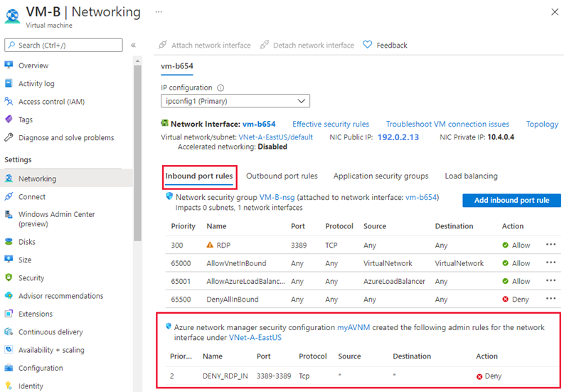Click the Search (Ctrl+/) field
Viewport: 569px width, 392px height.
pyautogui.click(x=63, y=45)
